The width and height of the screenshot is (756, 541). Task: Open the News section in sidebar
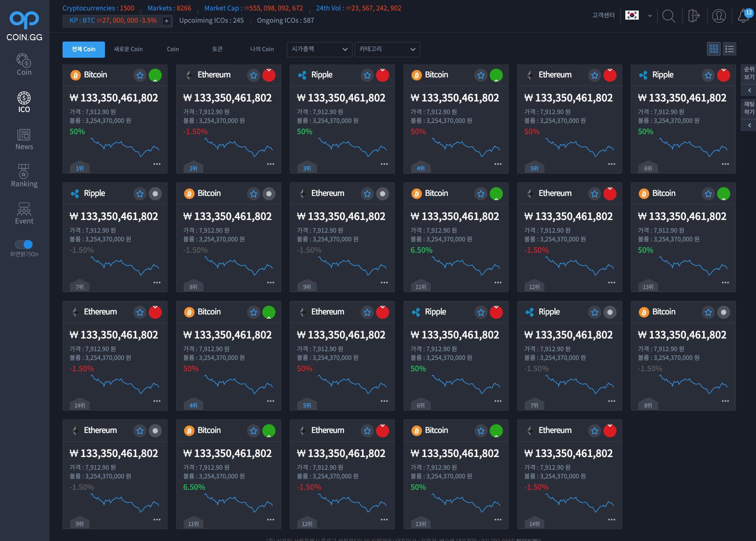24,139
